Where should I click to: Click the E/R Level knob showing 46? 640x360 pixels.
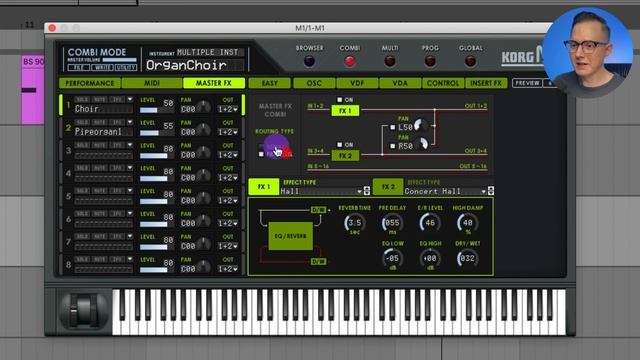coord(429,223)
